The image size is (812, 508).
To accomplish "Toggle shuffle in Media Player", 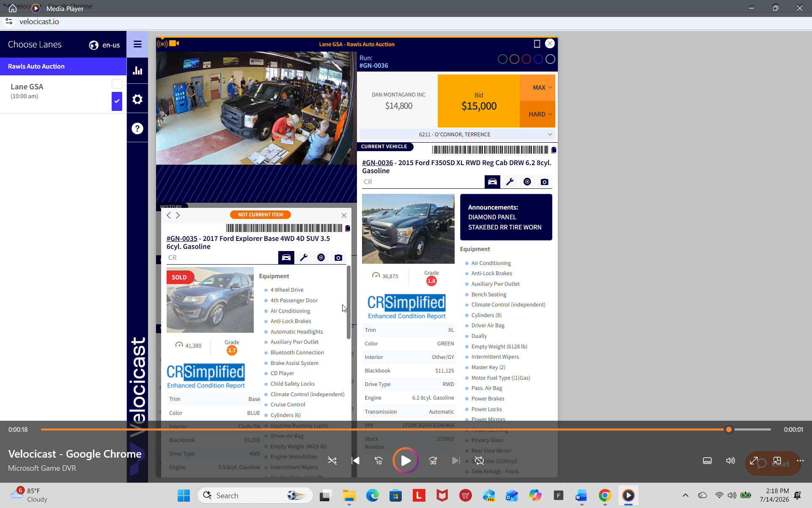I will (x=332, y=461).
